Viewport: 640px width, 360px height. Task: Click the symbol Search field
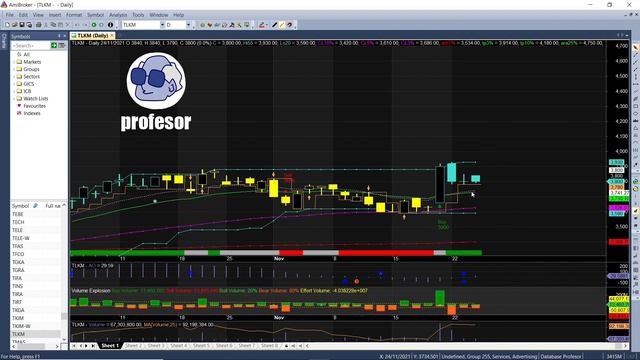pos(31,45)
